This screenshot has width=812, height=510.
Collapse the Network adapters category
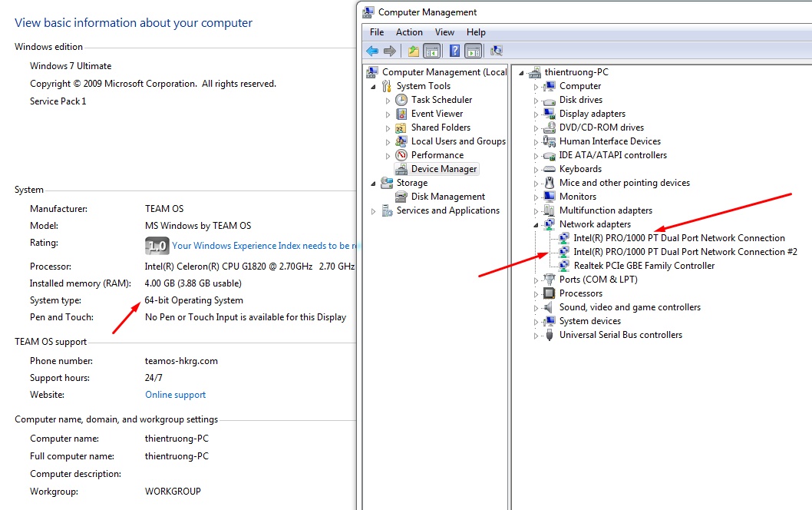536,225
